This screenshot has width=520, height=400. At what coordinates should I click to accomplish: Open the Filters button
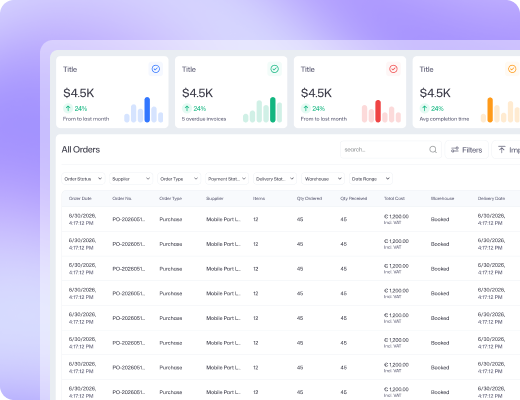pyautogui.click(x=467, y=150)
